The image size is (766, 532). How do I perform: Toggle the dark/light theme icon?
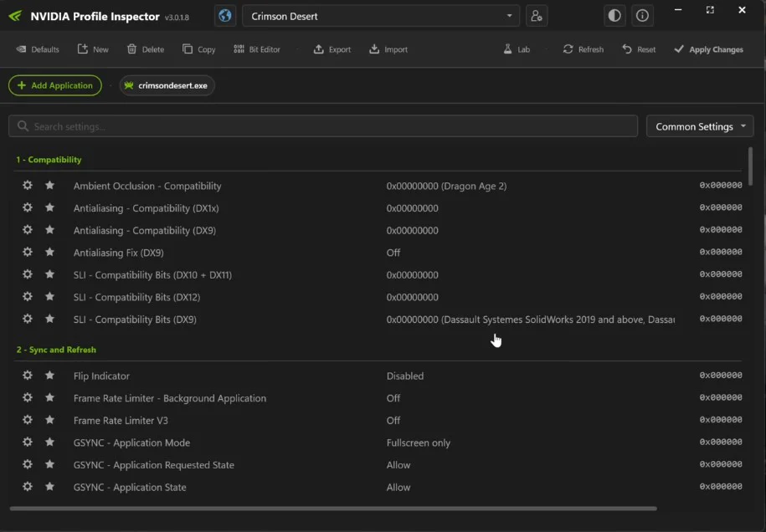click(x=614, y=16)
